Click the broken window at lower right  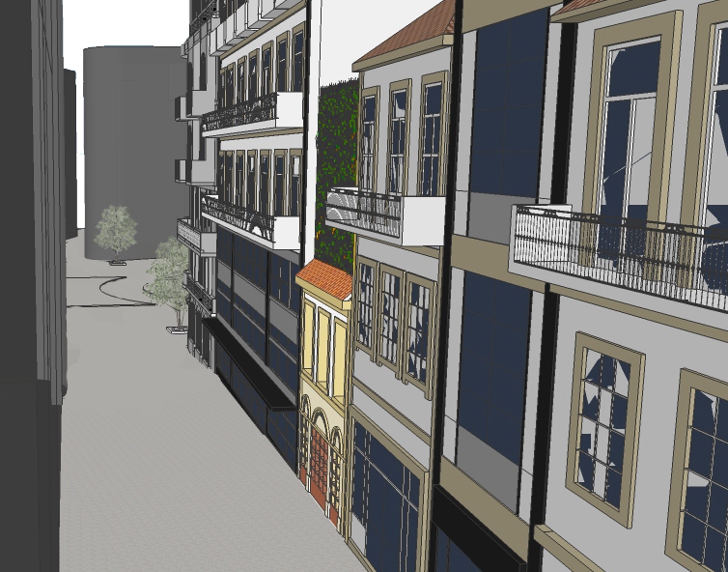(x=603, y=425)
